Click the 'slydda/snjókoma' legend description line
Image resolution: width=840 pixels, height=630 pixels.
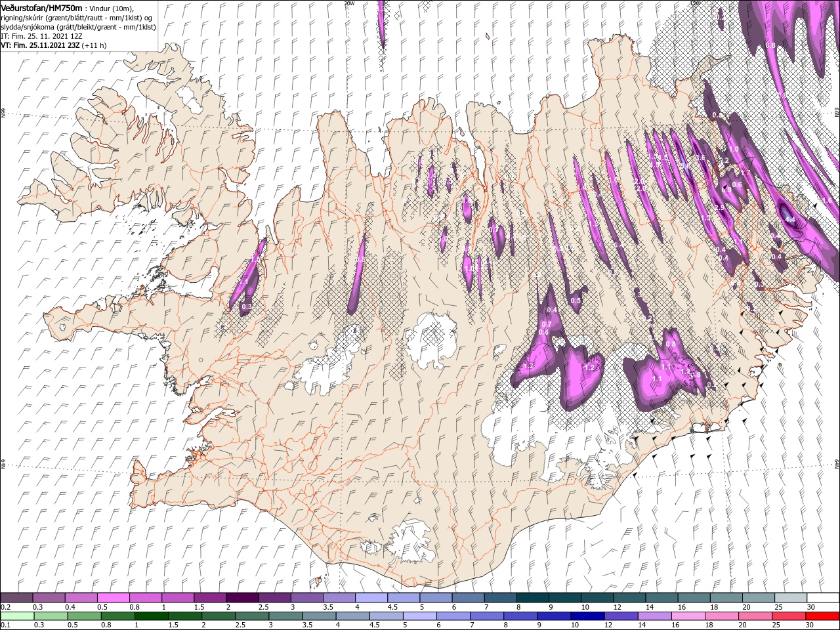(78, 27)
